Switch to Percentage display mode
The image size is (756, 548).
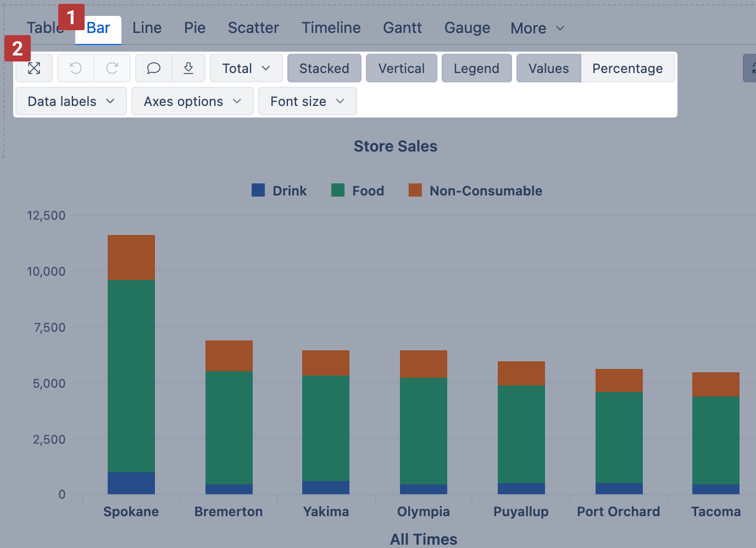627,68
